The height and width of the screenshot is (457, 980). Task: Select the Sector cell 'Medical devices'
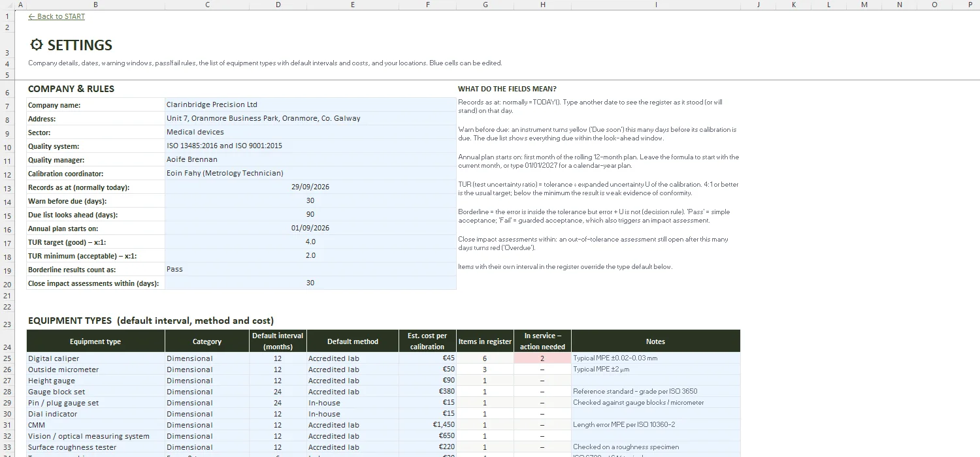[310, 132]
